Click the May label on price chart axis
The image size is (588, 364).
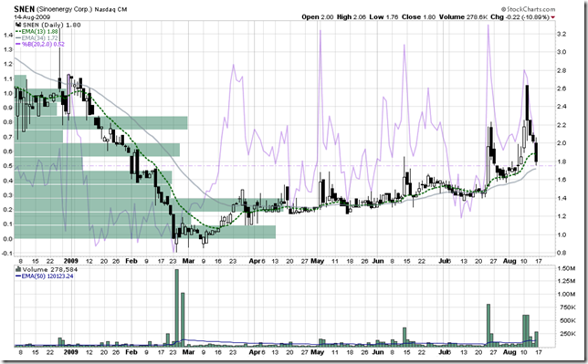tap(317, 261)
